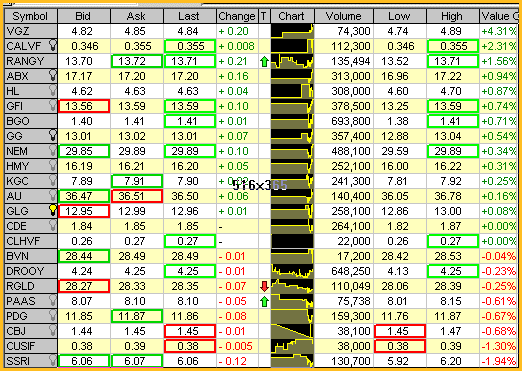Toggle the lightbulb icon beside KGC
Screen dimensions: 522x371
[x=52, y=180]
